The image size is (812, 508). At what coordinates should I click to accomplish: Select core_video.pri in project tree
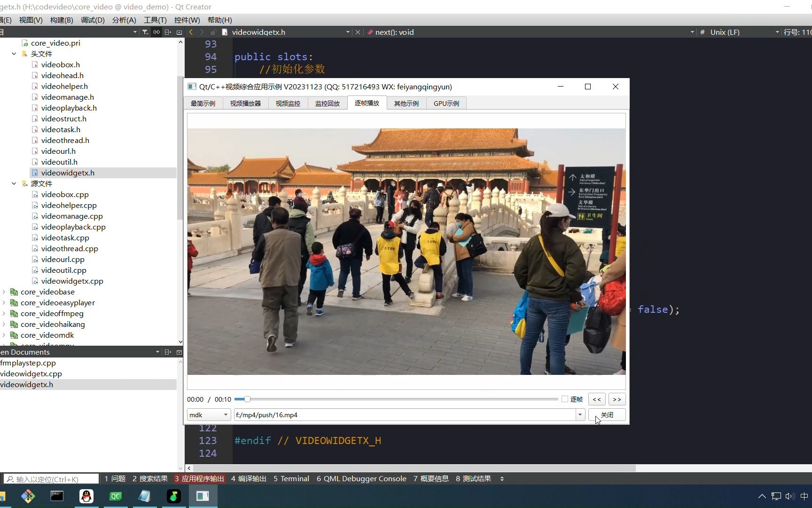[x=55, y=43]
